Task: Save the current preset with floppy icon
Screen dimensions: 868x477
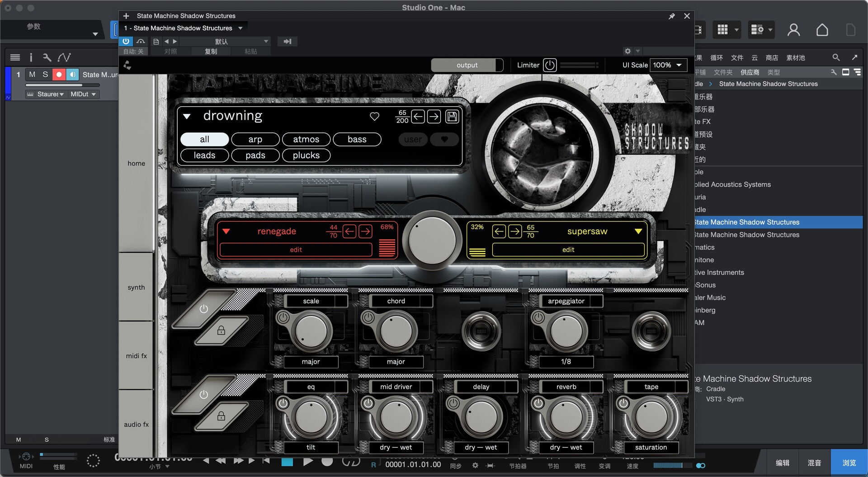Action: 452,117
